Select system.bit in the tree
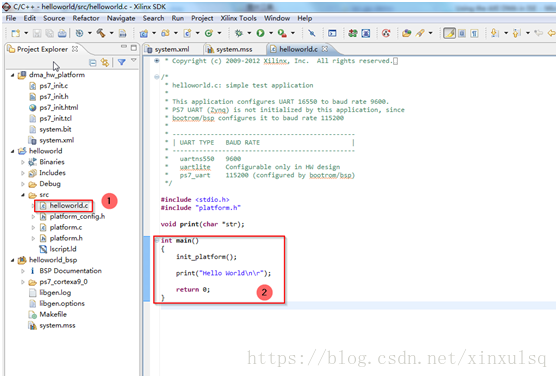 click(55, 130)
